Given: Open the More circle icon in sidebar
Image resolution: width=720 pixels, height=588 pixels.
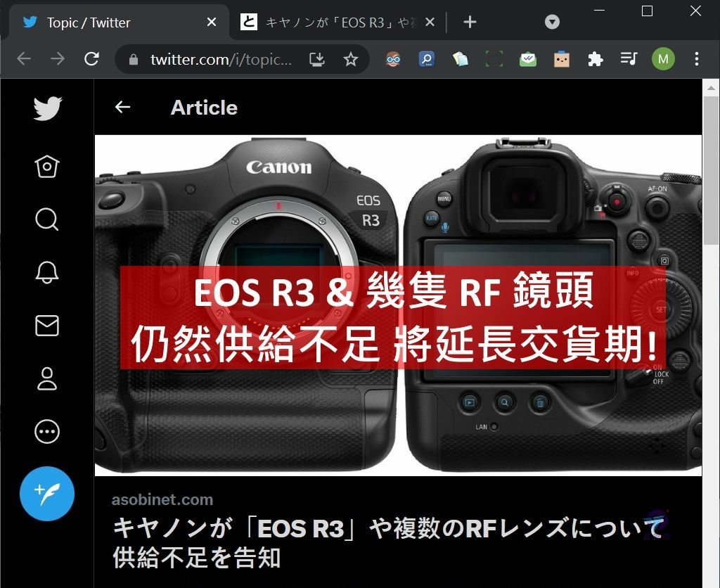Looking at the screenshot, I should (x=47, y=432).
